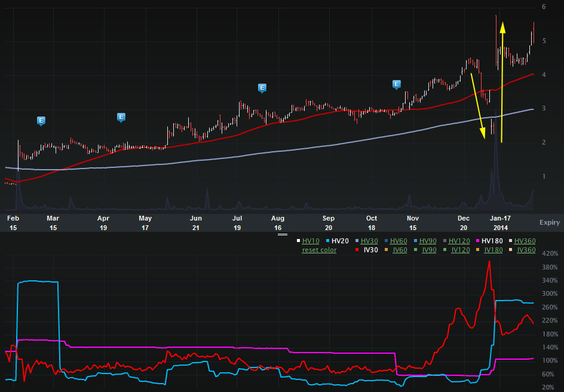The image size is (564, 392).
Task: Click the earnings marker near April
Action: [x=121, y=117]
